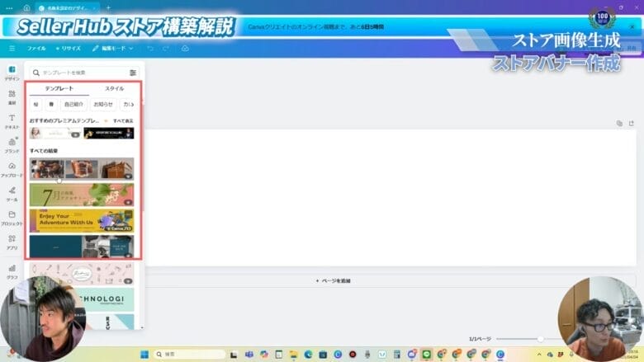Open the アプリ apps panel
The width and height of the screenshot is (644, 362).
pyautogui.click(x=12, y=242)
